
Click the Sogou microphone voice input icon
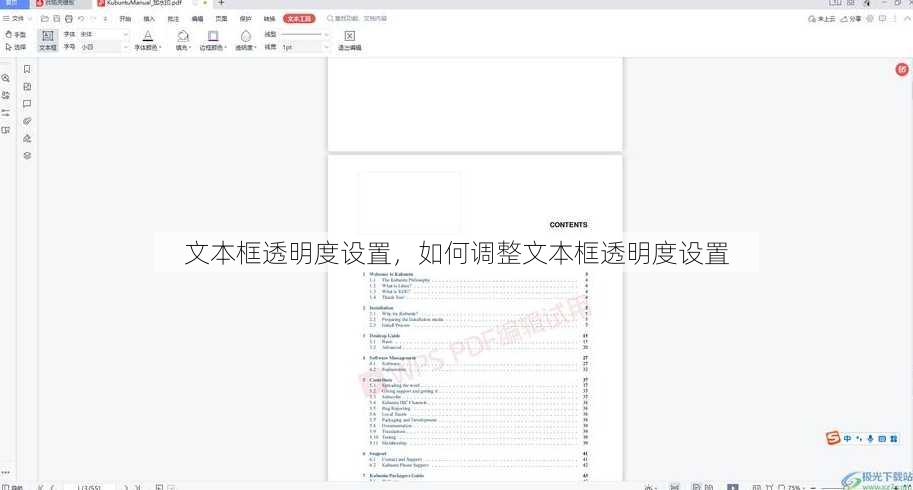(870, 439)
